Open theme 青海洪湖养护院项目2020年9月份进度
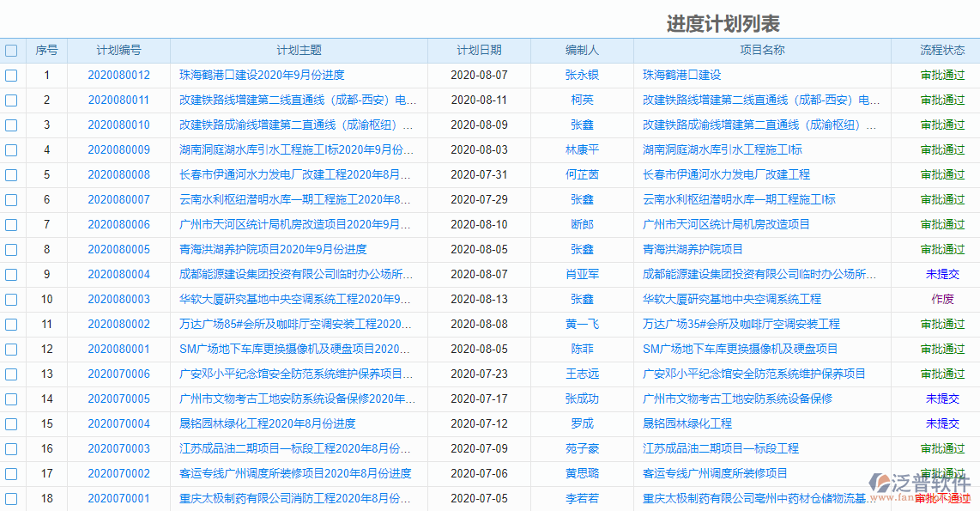Screen dimensions: 980x511 [x=270, y=249]
